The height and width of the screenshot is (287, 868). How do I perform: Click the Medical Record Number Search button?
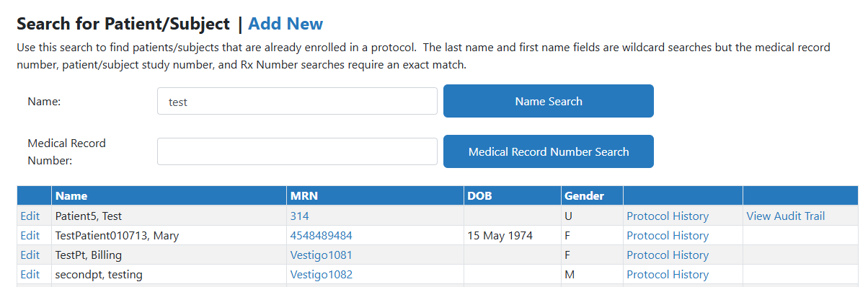click(549, 151)
